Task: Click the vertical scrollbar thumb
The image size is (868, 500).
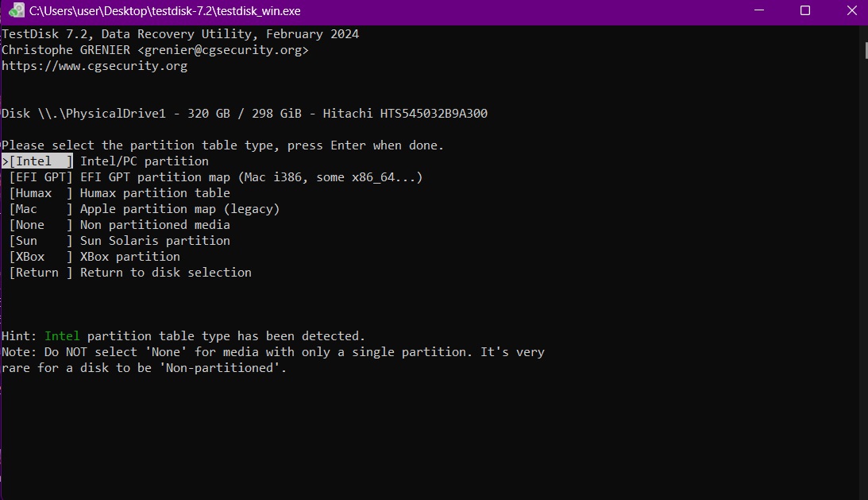Action: 866,50
